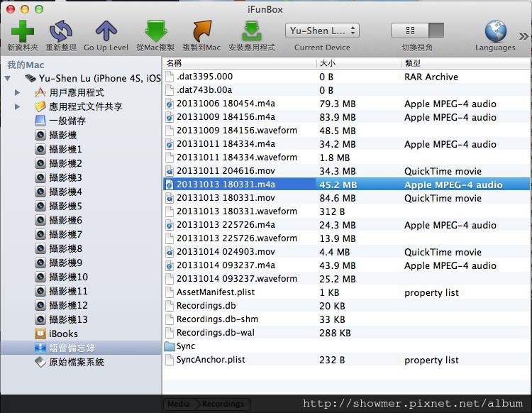Click the 攝影機10 camera icon
Viewport: 532px width, 413px height.
[x=40, y=277]
